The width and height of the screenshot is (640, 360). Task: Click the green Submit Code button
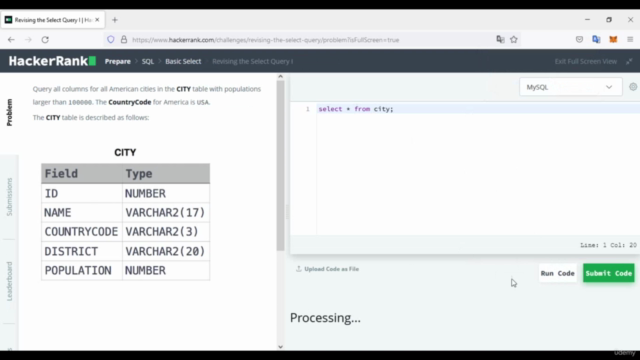tap(609, 273)
